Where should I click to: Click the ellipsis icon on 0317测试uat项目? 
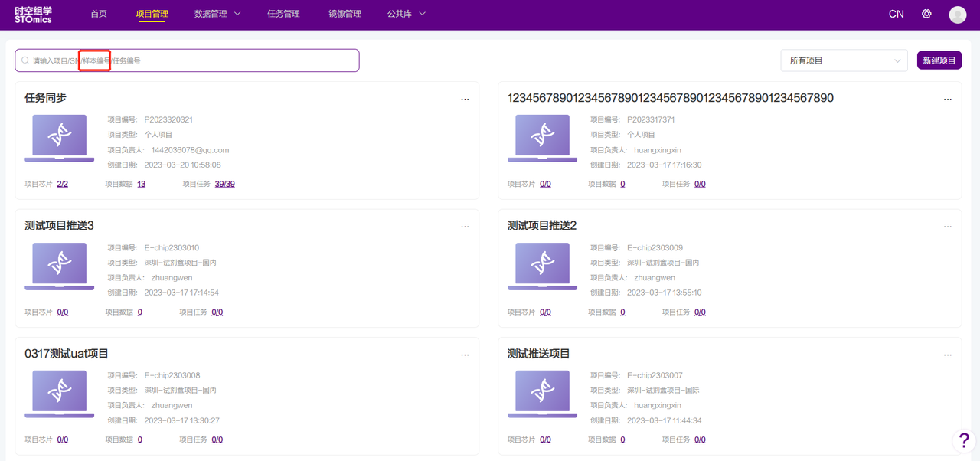(465, 355)
